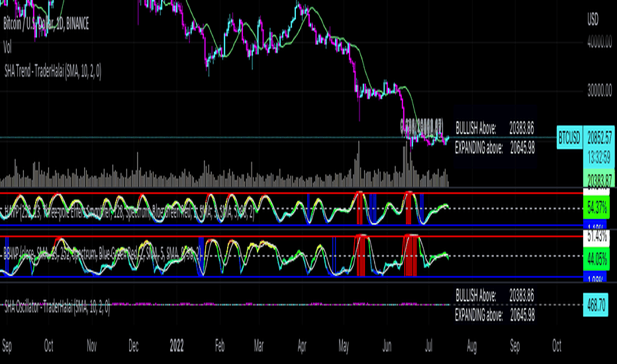
Task: Select the Bitcoin / U.S. Dollar chart title
Action: pyautogui.click(x=46, y=24)
